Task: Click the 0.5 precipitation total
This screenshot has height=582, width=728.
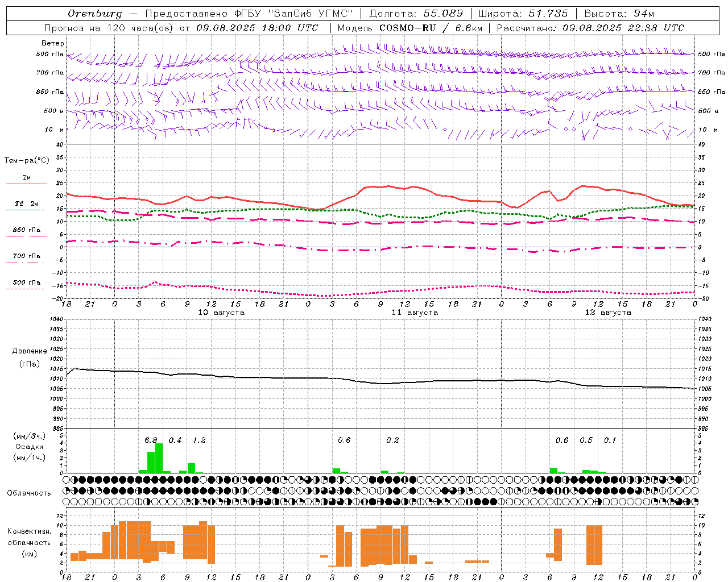Action: point(586,440)
